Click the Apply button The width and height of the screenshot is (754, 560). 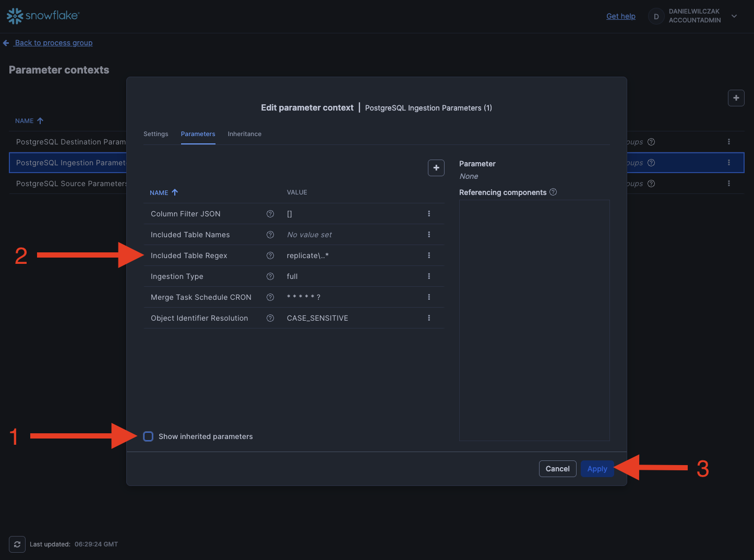(x=597, y=469)
